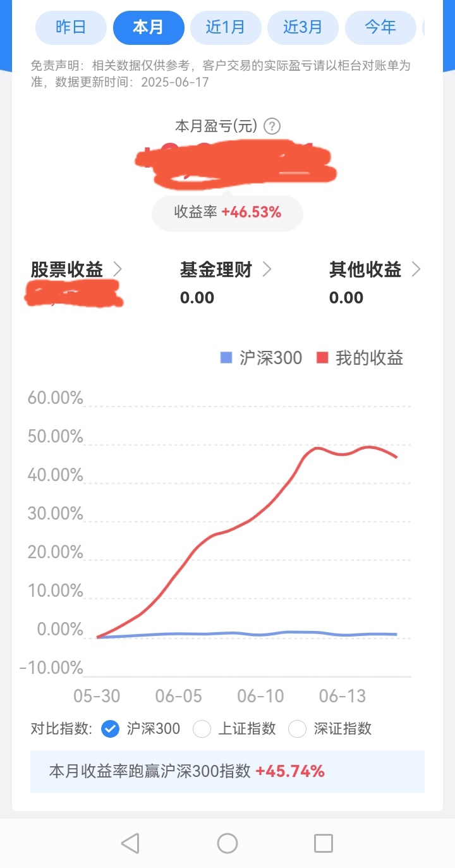Click the blue 沪深300 legend square
The image size is (455, 868).
coord(226,358)
